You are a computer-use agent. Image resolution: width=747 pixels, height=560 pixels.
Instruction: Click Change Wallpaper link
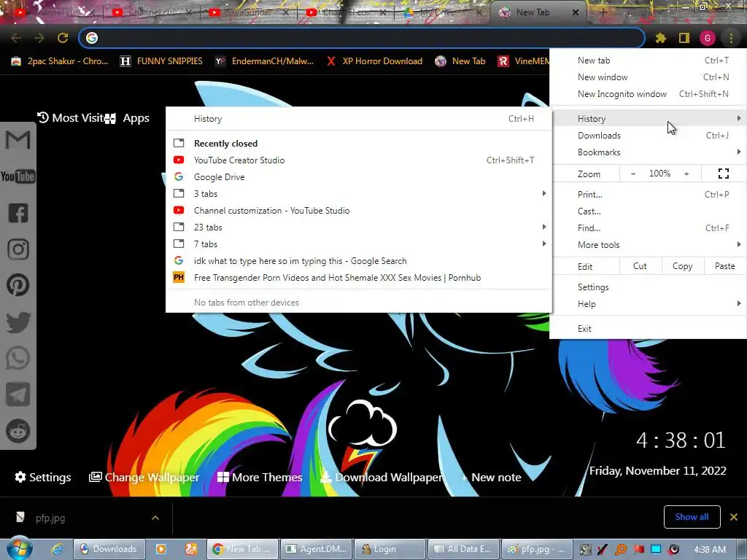(144, 477)
